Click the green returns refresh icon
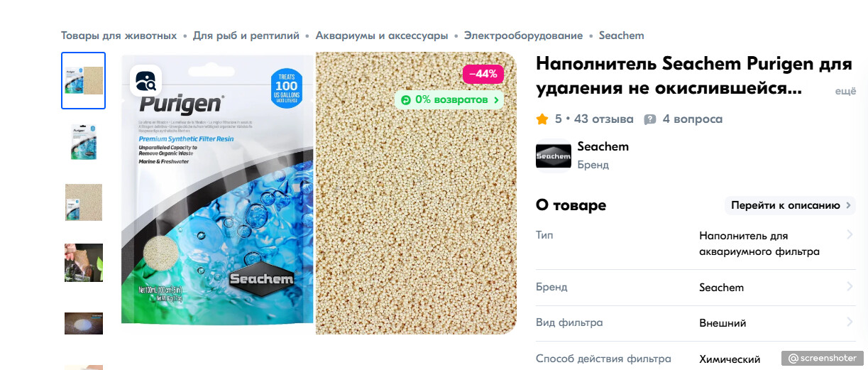 (x=406, y=100)
